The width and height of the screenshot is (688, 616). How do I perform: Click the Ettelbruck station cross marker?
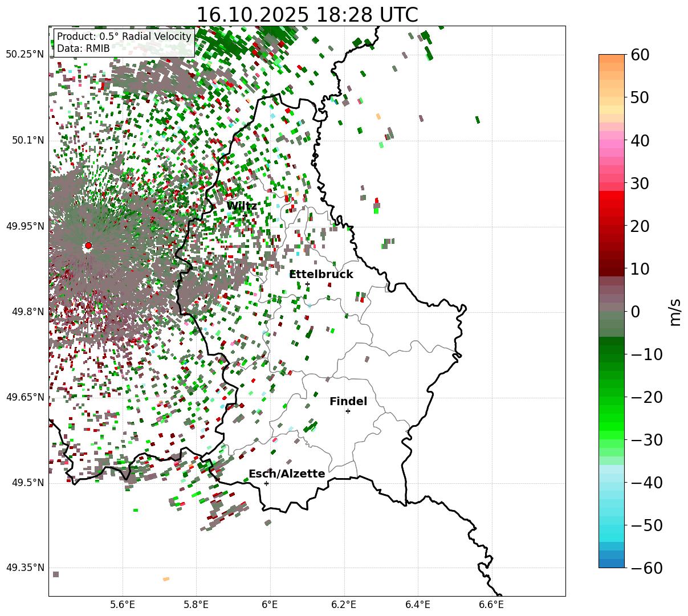pos(307,284)
